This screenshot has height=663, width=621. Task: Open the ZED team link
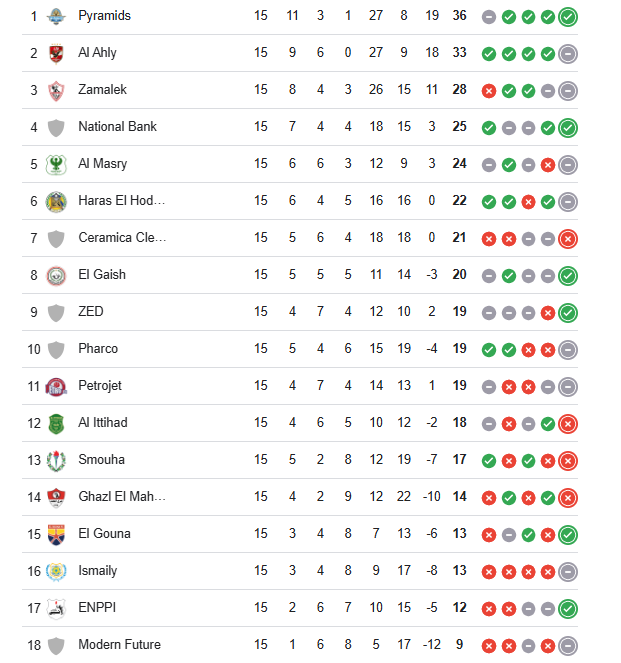[x=91, y=312]
